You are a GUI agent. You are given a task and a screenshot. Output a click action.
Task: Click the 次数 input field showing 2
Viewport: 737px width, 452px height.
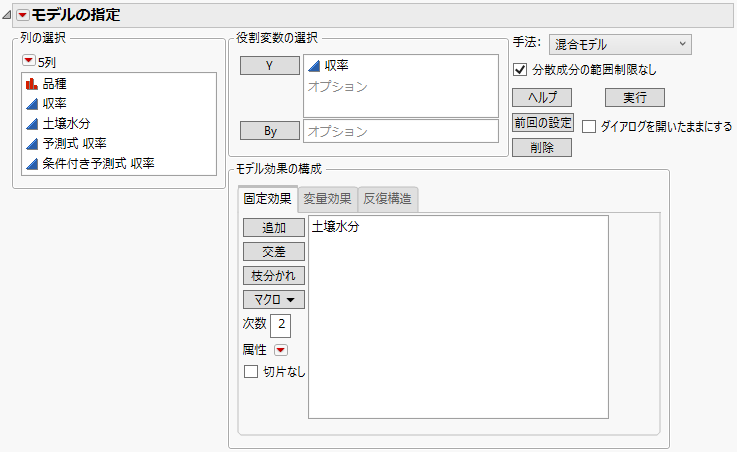pyautogui.click(x=281, y=326)
